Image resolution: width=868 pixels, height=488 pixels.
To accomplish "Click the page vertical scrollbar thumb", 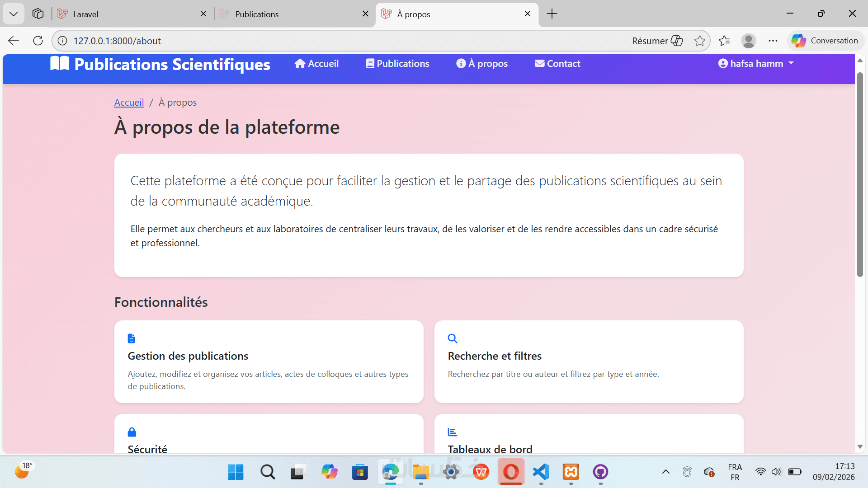I will point(860,174).
